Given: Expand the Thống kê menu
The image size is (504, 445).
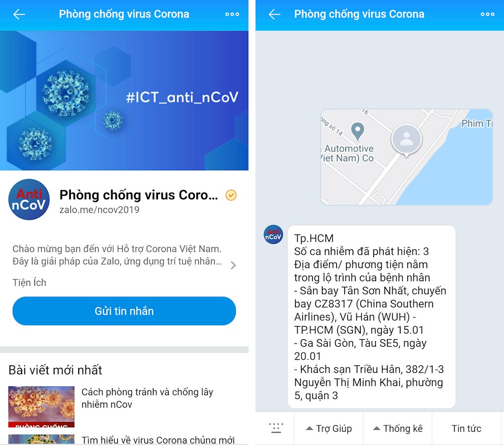Looking at the screenshot, I should (x=398, y=428).
